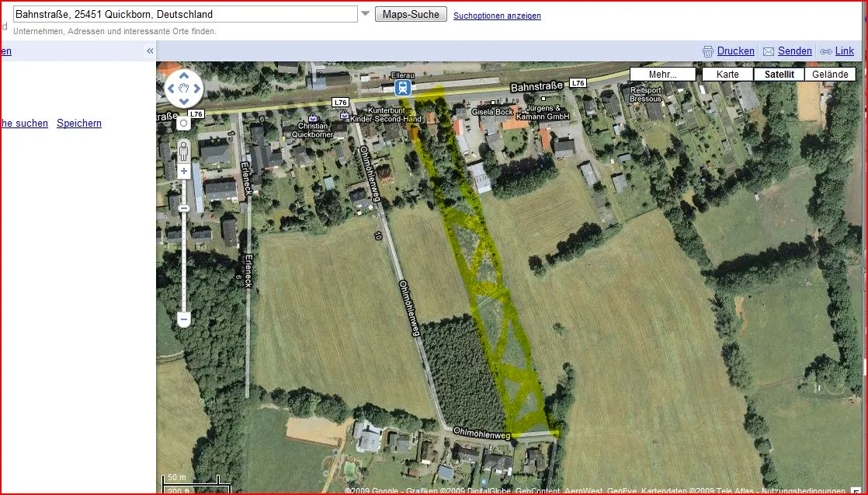Open the Christian Quickborner shop marker
Viewport: 868px width, 495px height.
click(x=313, y=117)
